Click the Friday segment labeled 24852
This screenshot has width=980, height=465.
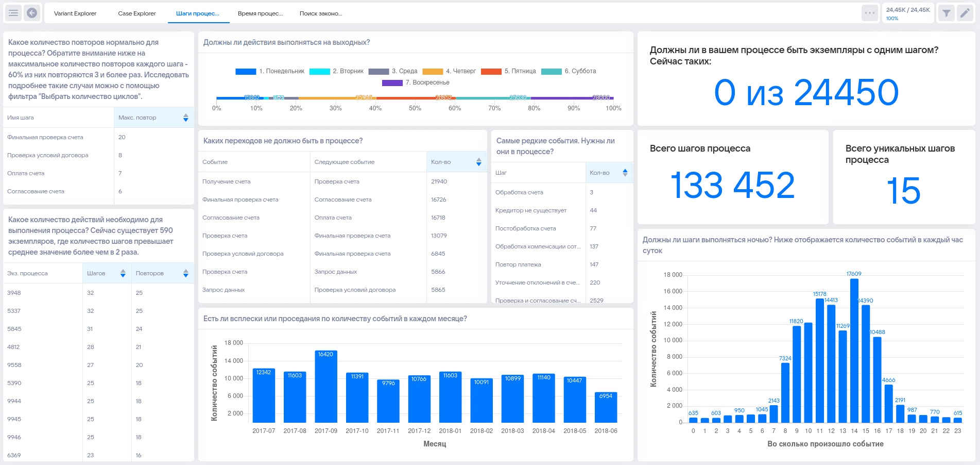pos(416,98)
